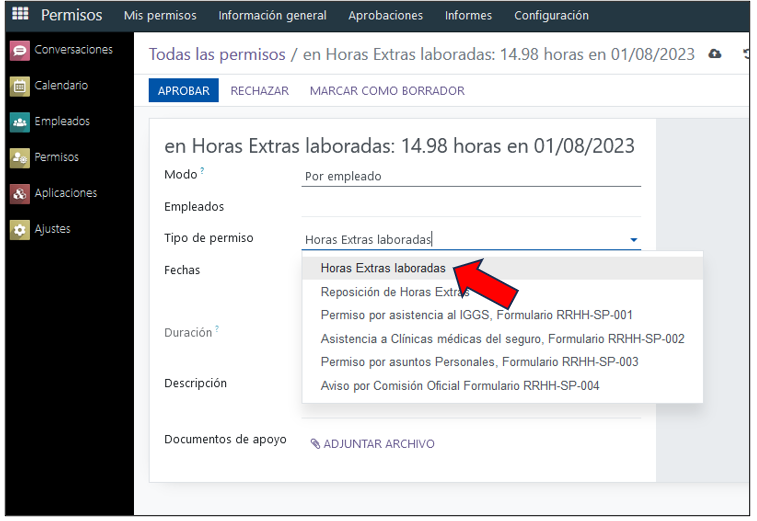Open the 'Configuración' menu
The width and height of the screenshot is (757, 521).
(x=551, y=15)
